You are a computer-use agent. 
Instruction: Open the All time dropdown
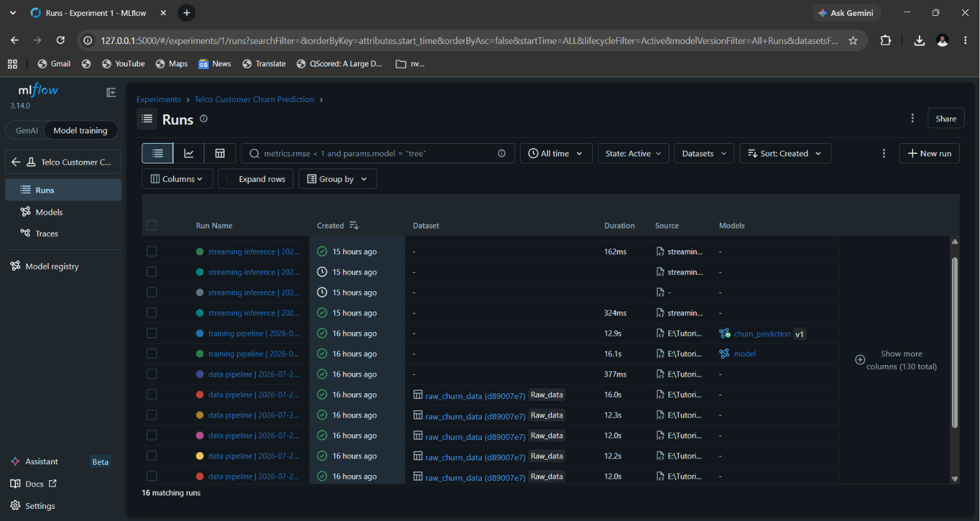click(555, 153)
